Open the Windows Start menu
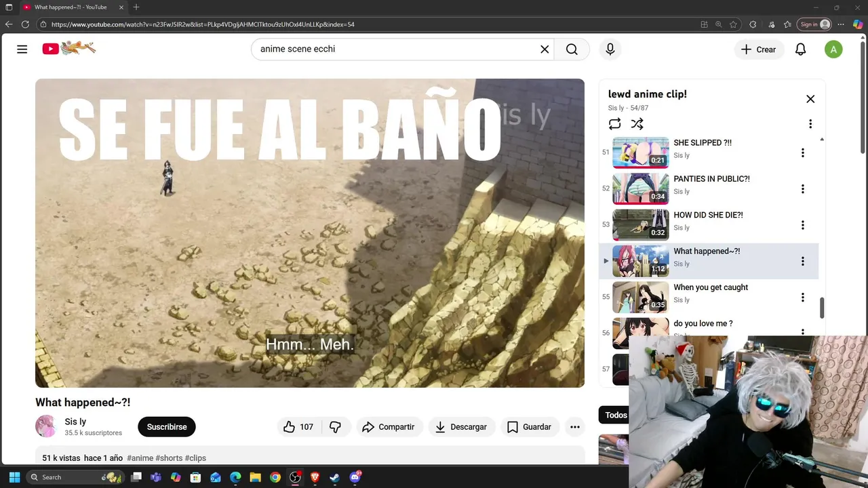This screenshot has width=868, height=488. tap(14, 477)
